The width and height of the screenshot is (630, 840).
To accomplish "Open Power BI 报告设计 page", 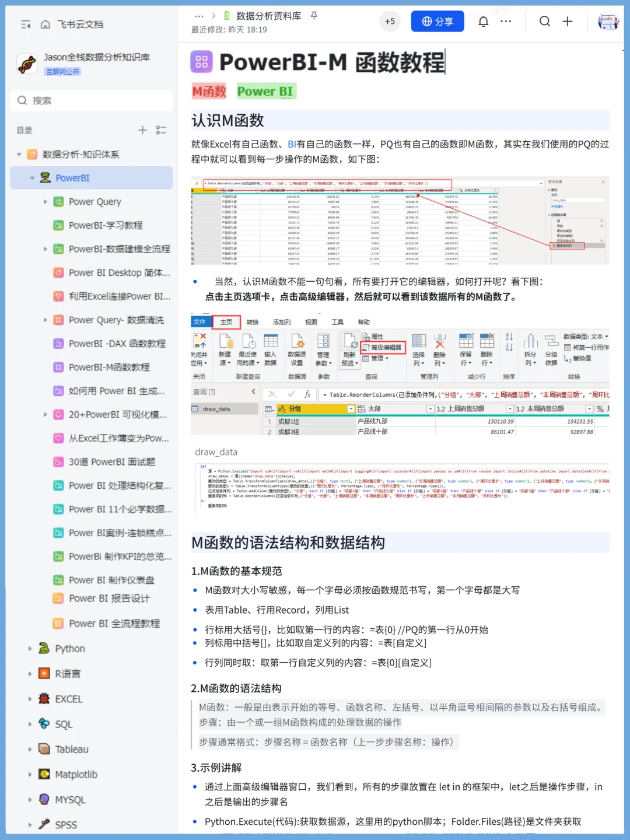I will point(109,598).
